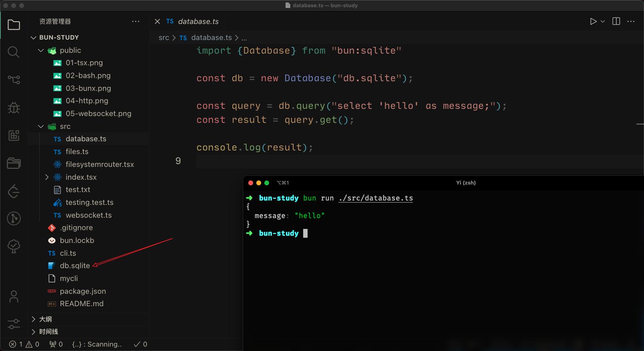The height and width of the screenshot is (351, 644).
Task: Open the Run and Debug bug icon
Action: click(14, 107)
